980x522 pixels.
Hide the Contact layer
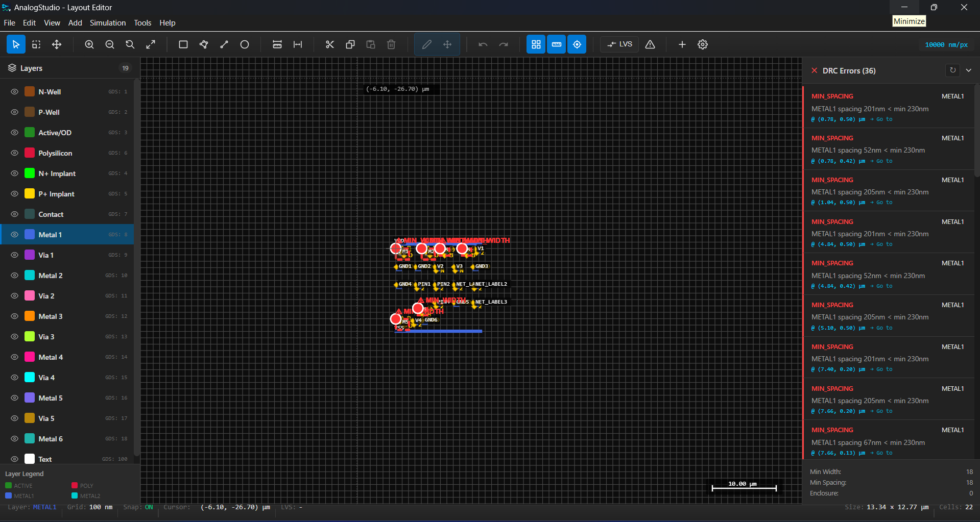click(14, 214)
